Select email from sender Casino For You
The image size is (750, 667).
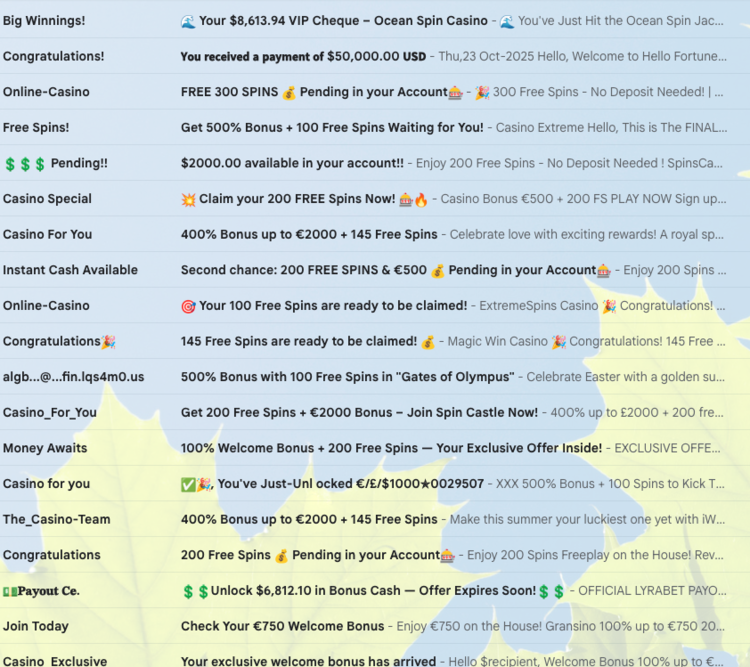click(47, 234)
